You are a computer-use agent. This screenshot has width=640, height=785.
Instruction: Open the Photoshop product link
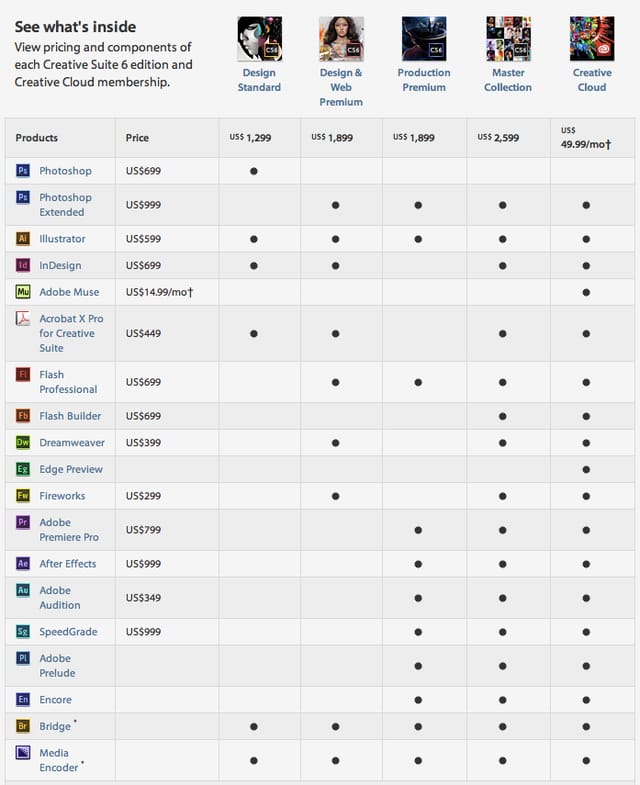pyautogui.click(x=65, y=171)
